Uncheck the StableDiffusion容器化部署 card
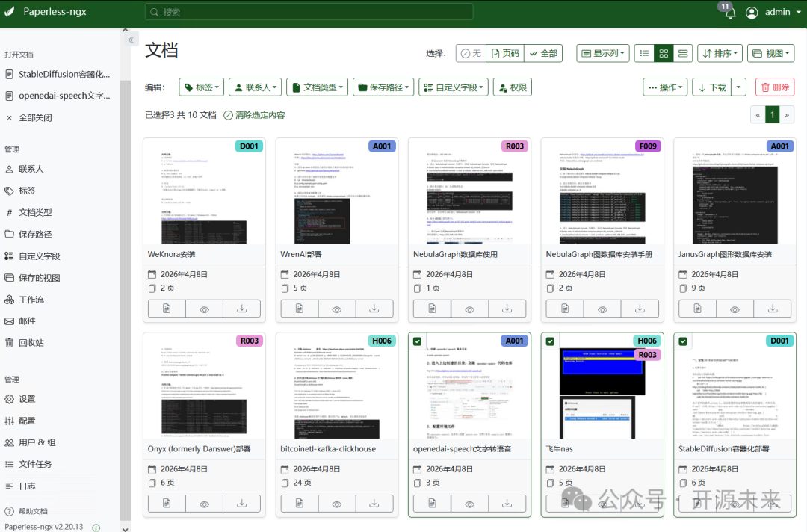807x532 pixels. pyautogui.click(x=682, y=341)
